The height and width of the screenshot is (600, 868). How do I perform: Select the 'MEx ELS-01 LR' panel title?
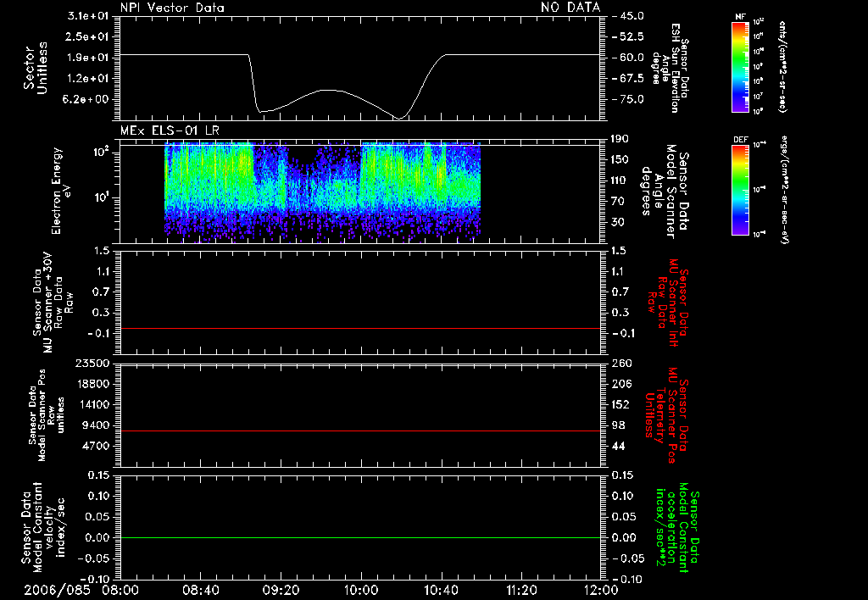pos(170,131)
